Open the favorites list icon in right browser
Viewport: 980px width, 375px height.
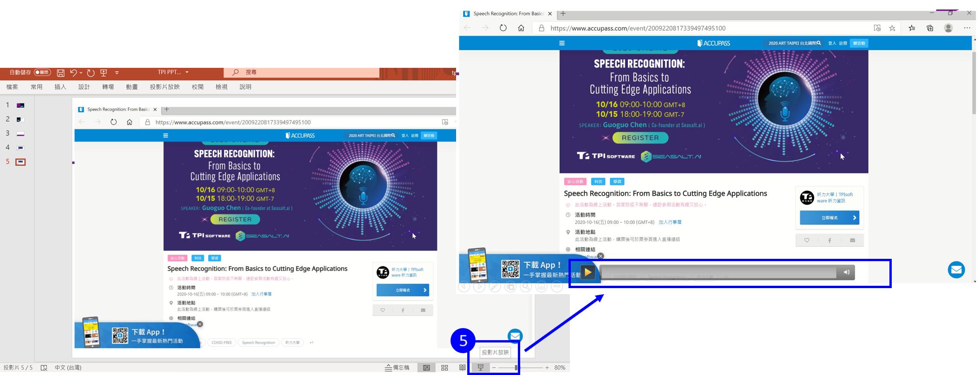click(912, 28)
